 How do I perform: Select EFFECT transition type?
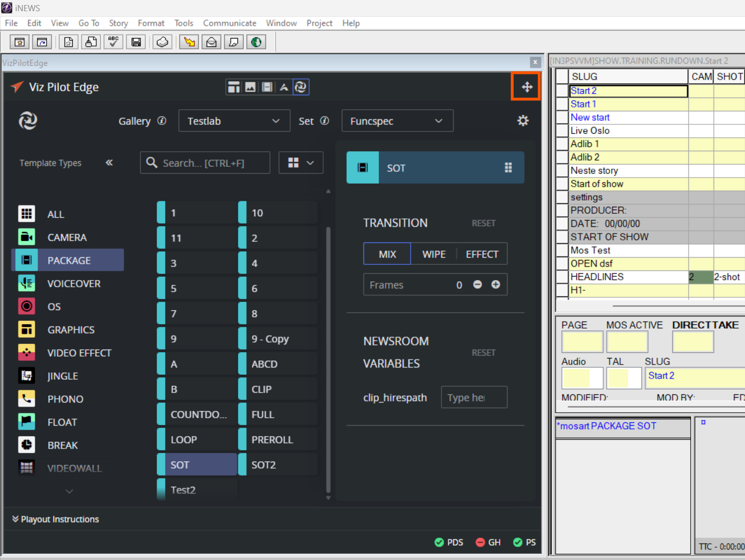pos(482,254)
